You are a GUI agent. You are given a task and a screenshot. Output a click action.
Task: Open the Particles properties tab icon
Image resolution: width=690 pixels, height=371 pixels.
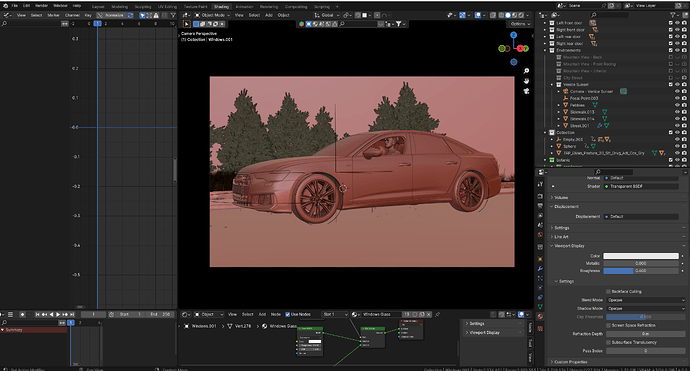(x=540, y=279)
